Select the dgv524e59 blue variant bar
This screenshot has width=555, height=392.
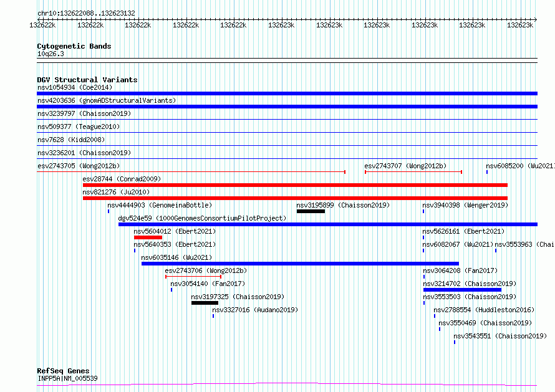[x=328, y=224]
